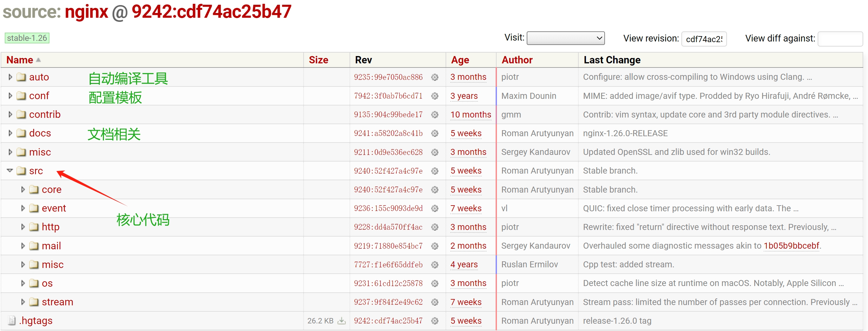Screen dimensions: 868x331
Task: Expand the docs folder
Action: coord(10,133)
